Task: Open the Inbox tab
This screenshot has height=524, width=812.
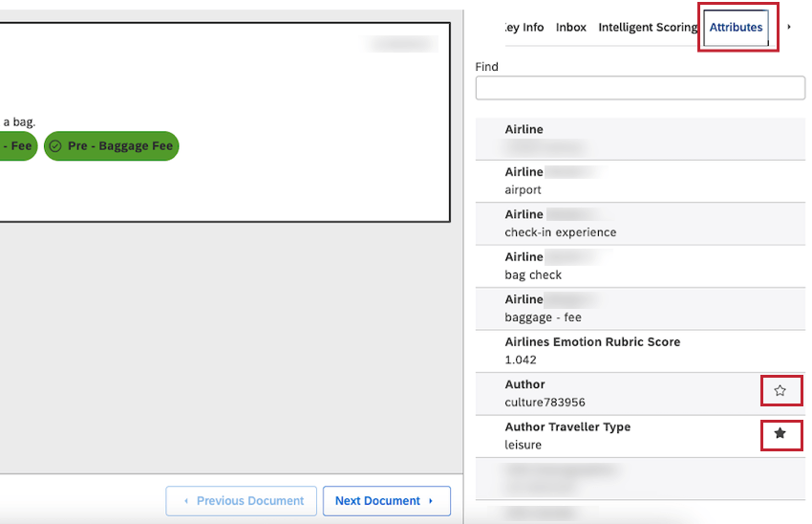Action: pos(570,28)
